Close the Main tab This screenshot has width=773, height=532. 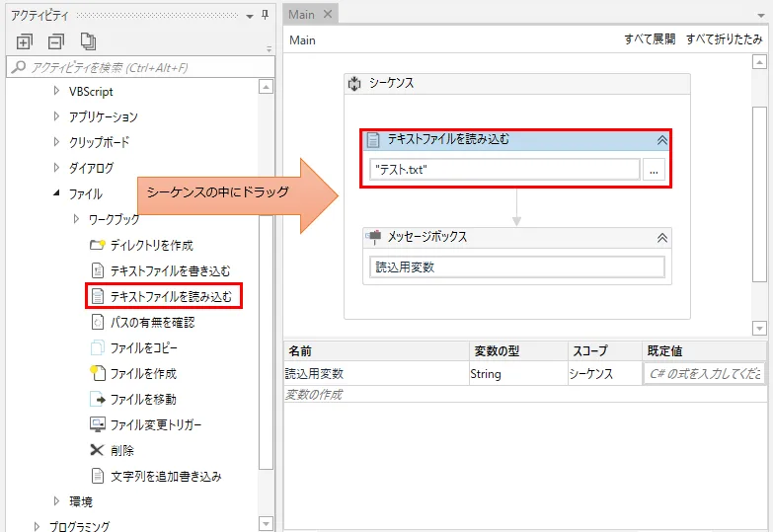coord(328,14)
